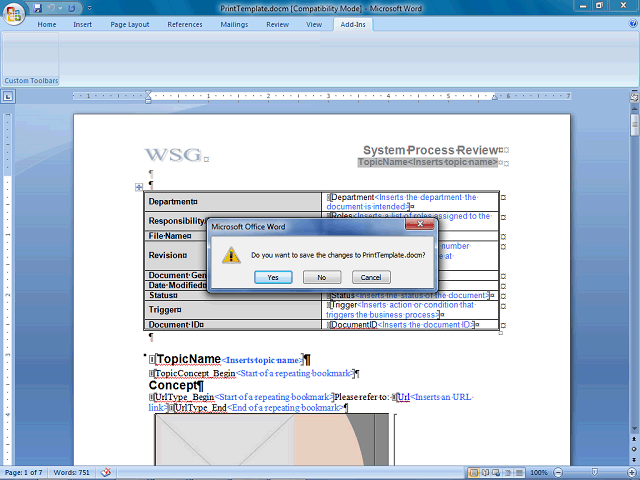Viewport: 640px width, 480px height.
Task: Switch to the Home ribbon tab
Action: click(47, 24)
